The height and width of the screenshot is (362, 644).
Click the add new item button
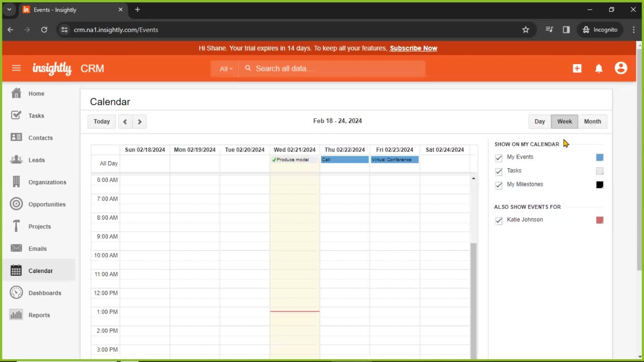pos(578,68)
